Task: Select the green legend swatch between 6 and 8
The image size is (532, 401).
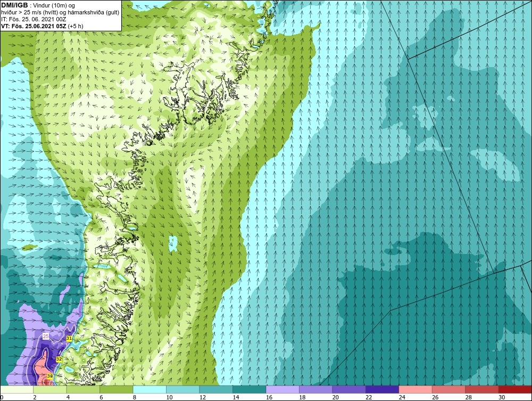Action: tap(117, 389)
